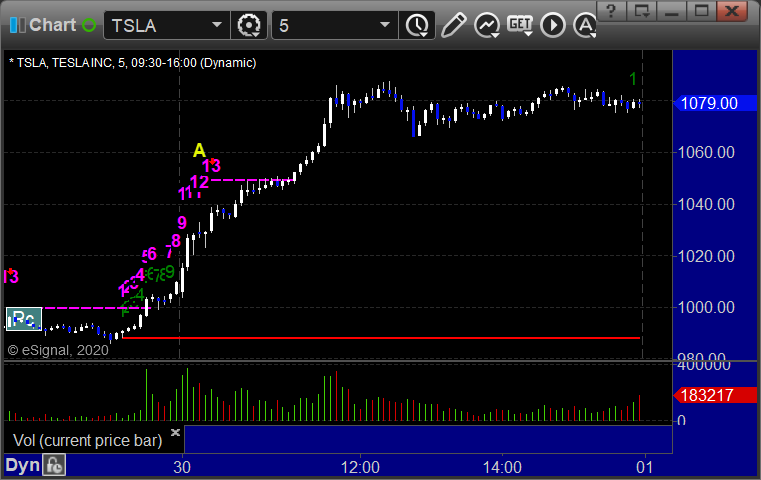Click the magenta 13 count above candle
The image size is (761, 480).
point(212,166)
